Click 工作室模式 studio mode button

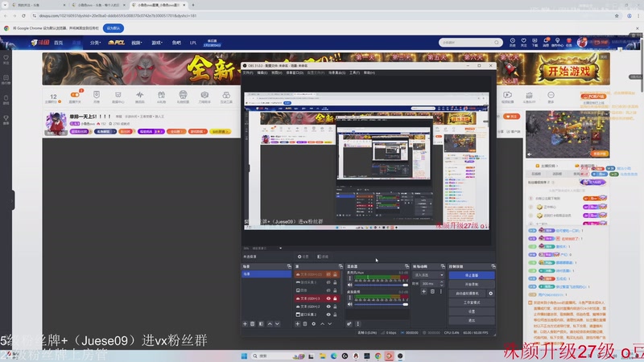(472, 302)
